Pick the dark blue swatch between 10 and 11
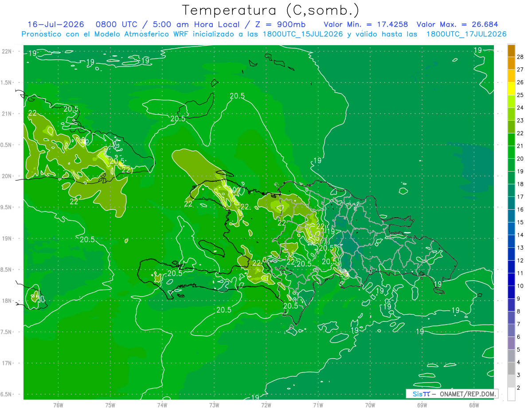Viewport: 532px width, 411px height. (511, 279)
